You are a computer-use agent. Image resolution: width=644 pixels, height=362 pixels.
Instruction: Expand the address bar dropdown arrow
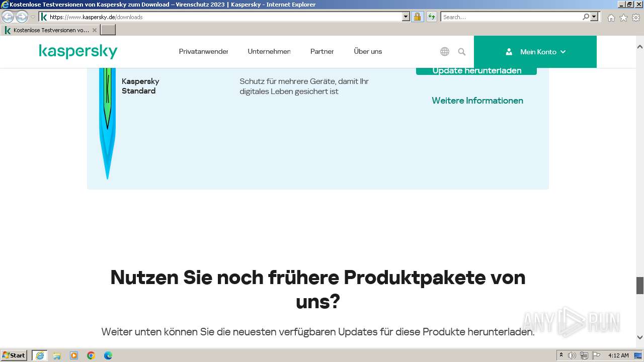pyautogui.click(x=406, y=17)
